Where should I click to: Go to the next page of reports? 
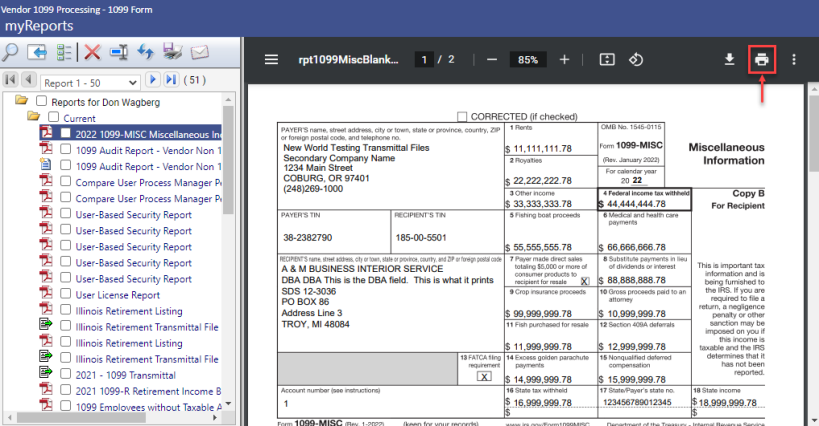click(x=154, y=80)
